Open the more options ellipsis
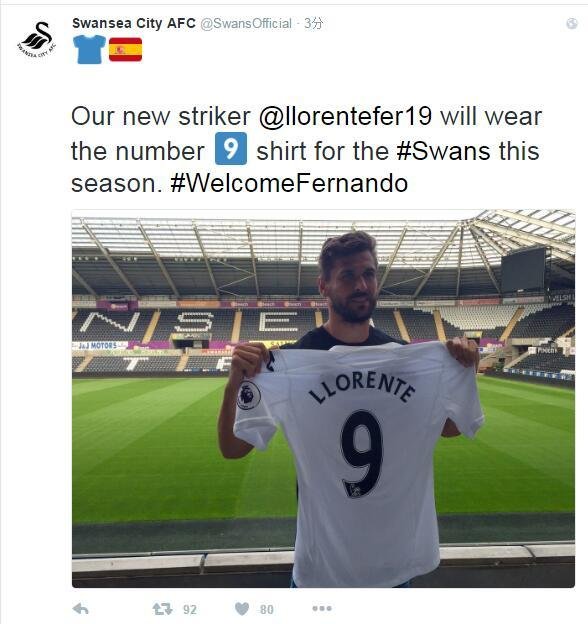The width and height of the screenshot is (588, 624). [x=322, y=608]
